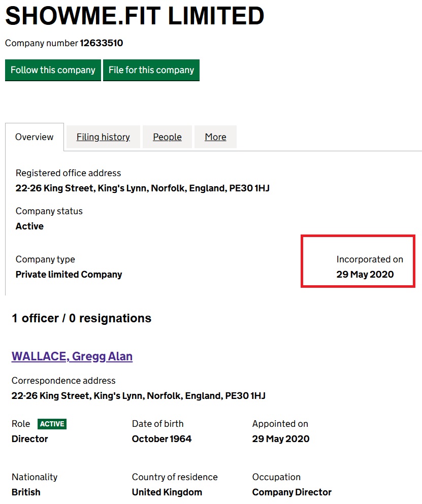Viewport: 422px width, 504px height.
Task: Click the Incorporated on 29 May 2020 box
Action: [x=358, y=261]
